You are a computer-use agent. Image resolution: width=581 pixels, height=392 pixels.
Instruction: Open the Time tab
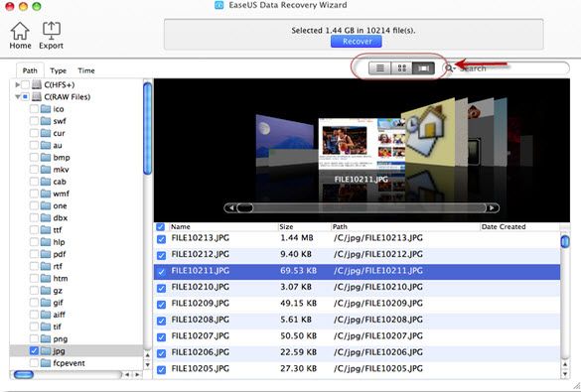click(x=86, y=70)
